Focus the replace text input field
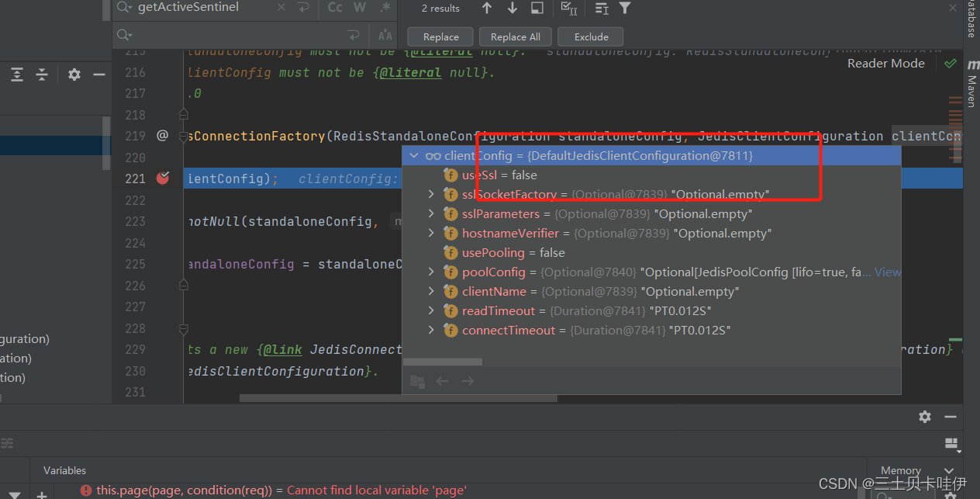Screen dimensions: 980x499 tap(240, 36)
